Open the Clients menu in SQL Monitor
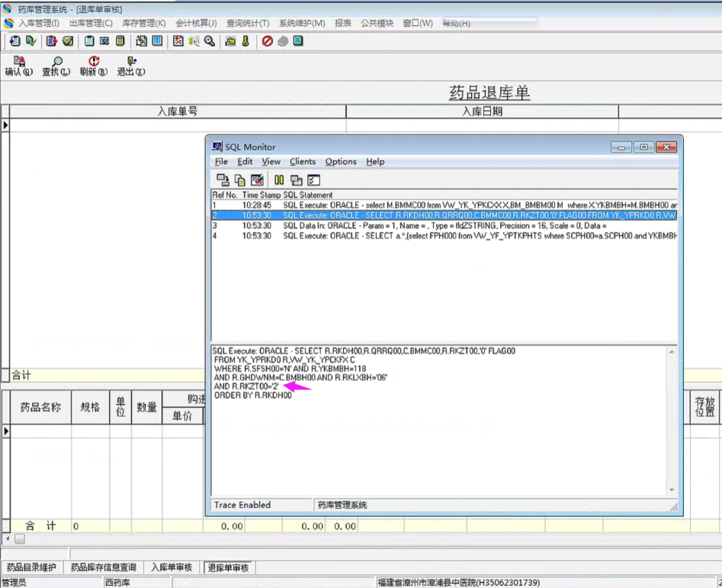Screen dimensions: 722x588 point(303,162)
